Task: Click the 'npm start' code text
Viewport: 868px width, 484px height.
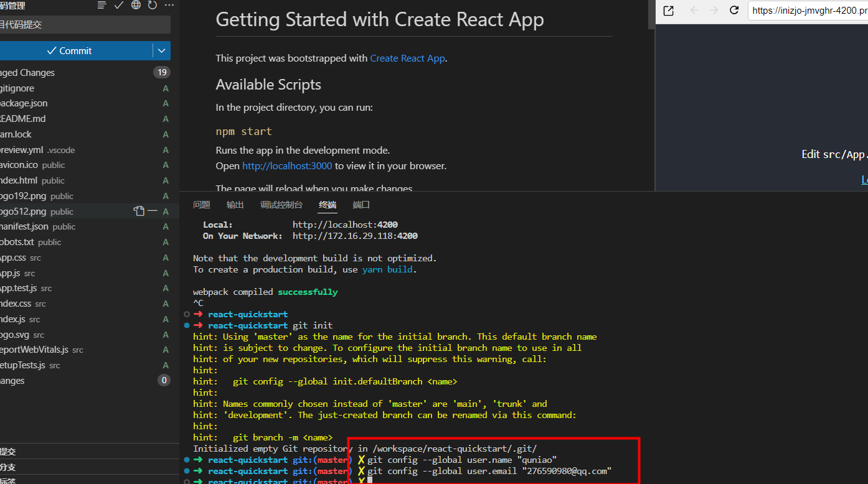Action: tap(244, 132)
